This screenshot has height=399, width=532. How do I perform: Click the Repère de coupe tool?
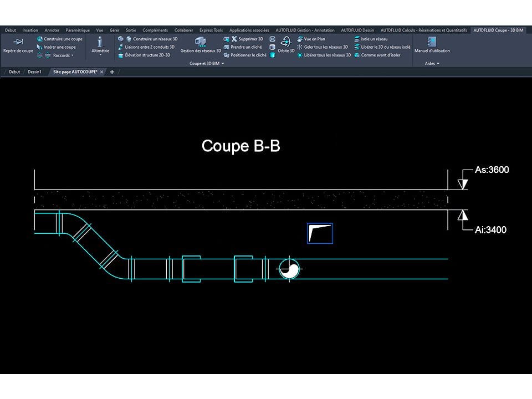[18, 44]
